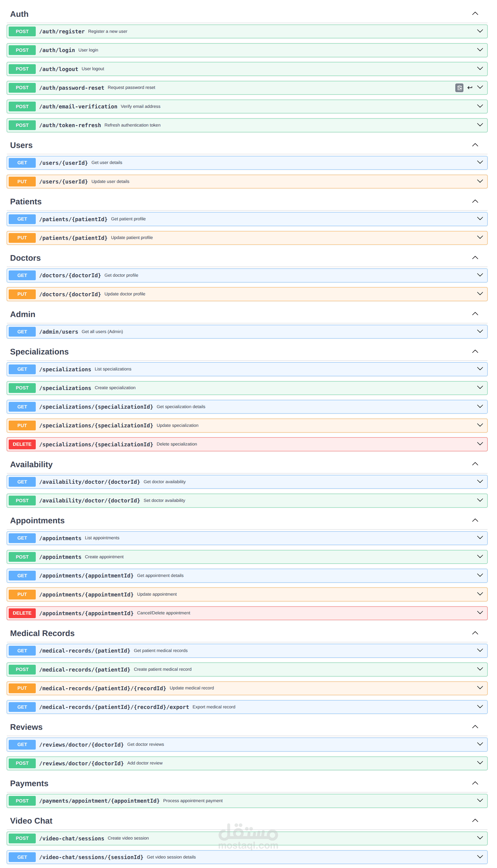Screen dimensions: 497x868
Task: Collapse the Users section chevron
Action: click(475, 145)
